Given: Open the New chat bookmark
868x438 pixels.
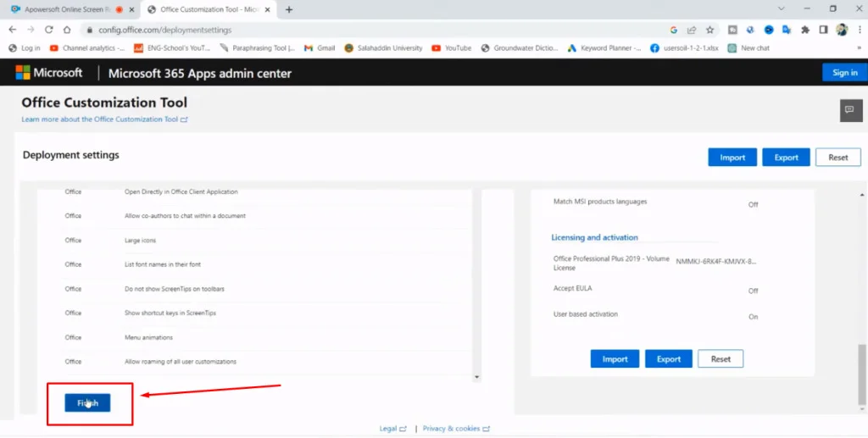Looking at the screenshot, I should 748,48.
